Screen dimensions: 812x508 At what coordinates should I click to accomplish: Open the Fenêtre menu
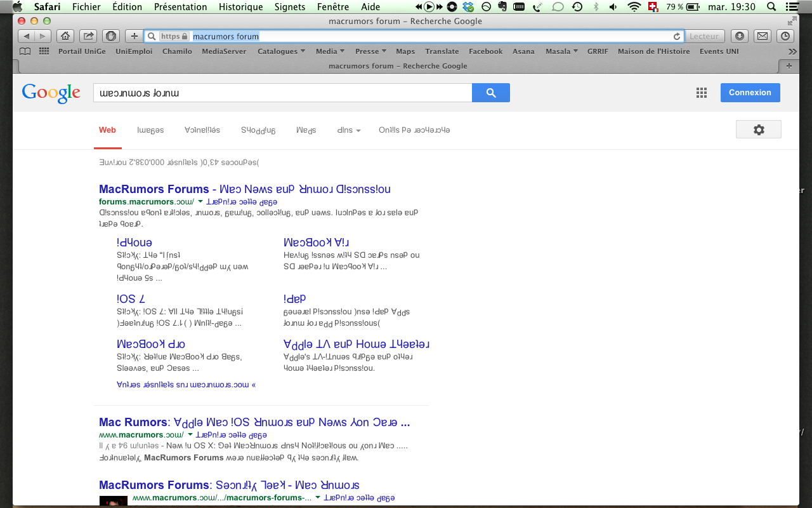(332, 7)
